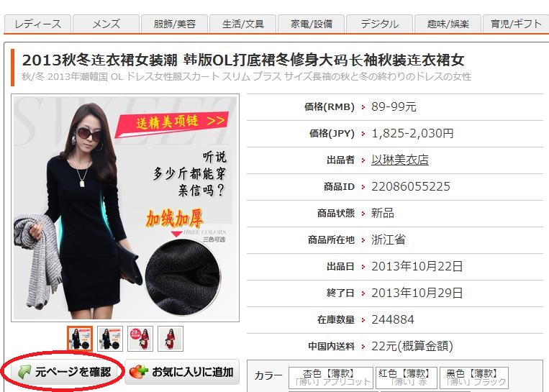Open the メンズ category tab

pos(106,24)
